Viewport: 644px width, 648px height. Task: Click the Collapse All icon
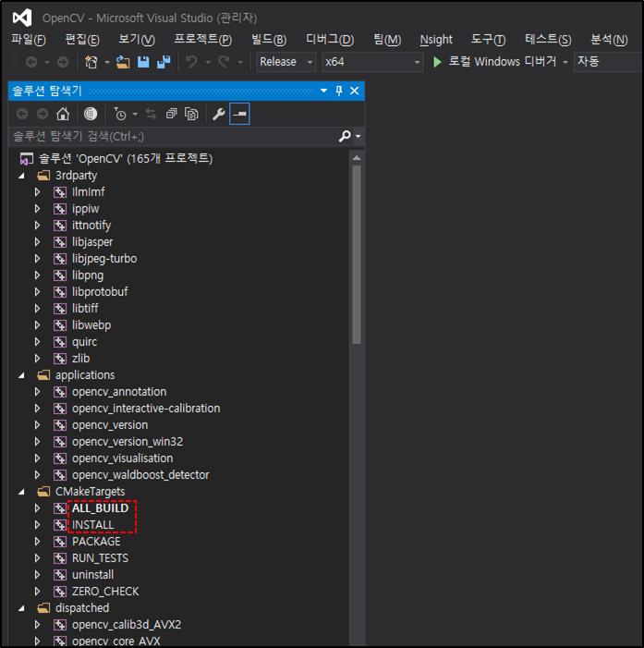click(172, 114)
